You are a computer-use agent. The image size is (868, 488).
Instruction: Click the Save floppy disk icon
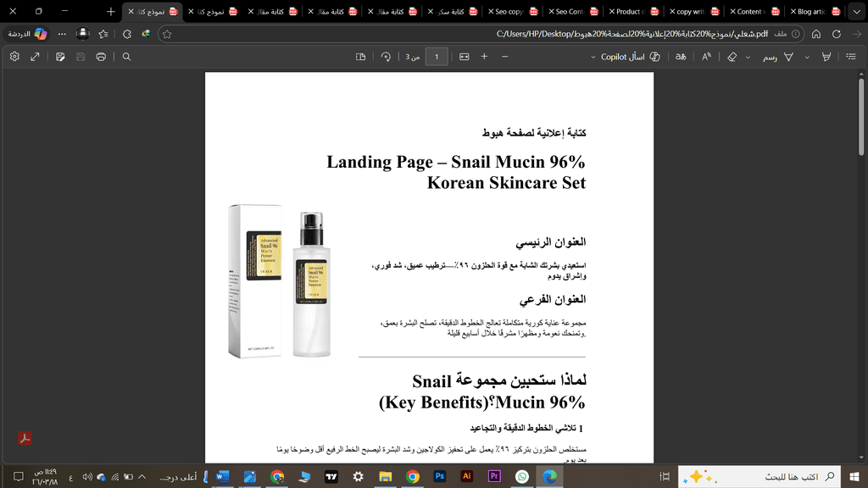81,57
